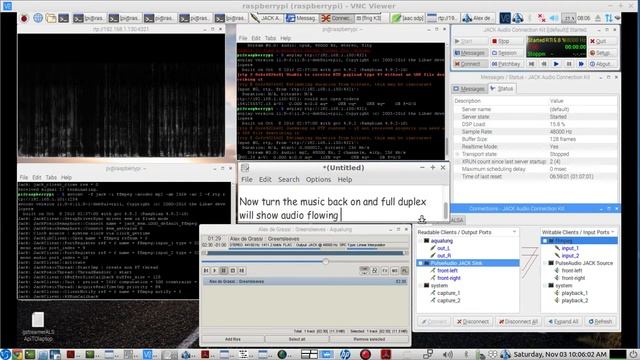
Task: Click in the Untitled editor text area
Action: pyautogui.click(x=341, y=204)
